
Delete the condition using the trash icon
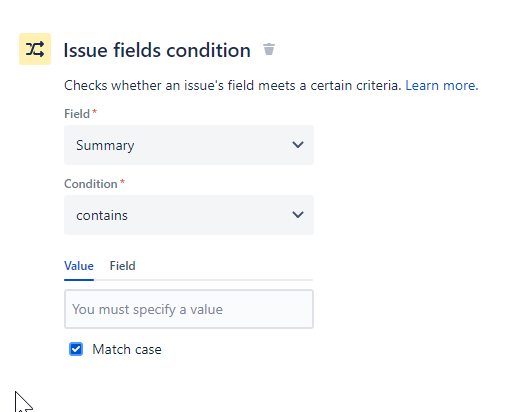(x=269, y=49)
